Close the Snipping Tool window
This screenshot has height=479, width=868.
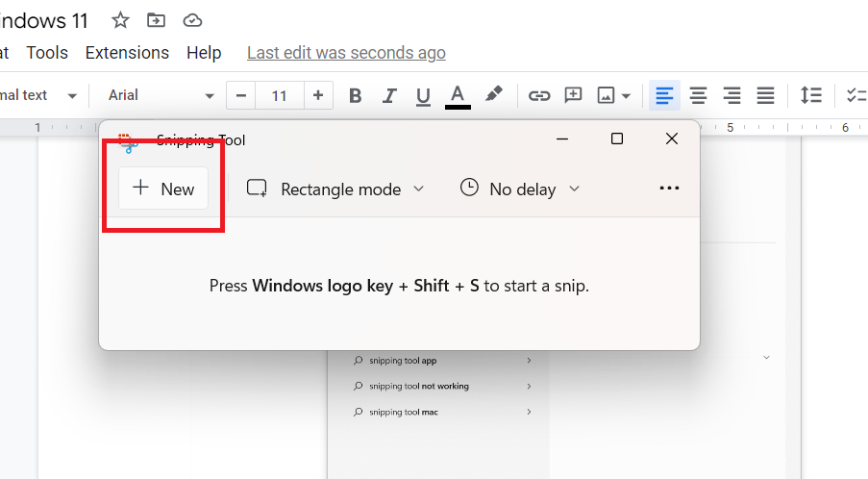(672, 139)
